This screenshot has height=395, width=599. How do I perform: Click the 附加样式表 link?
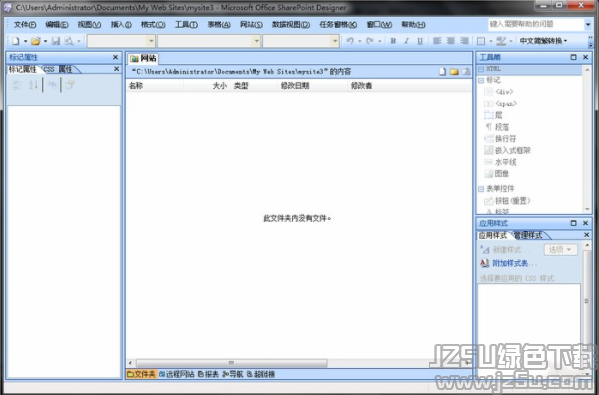click(514, 263)
